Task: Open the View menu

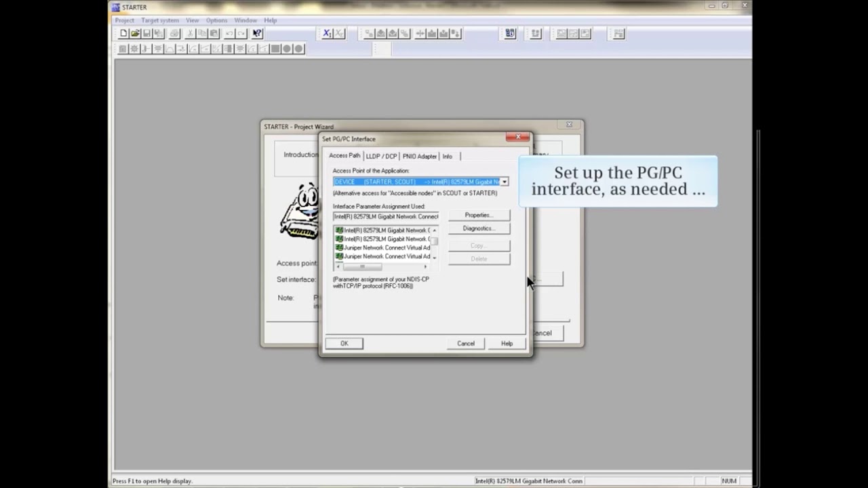Action: [x=193, y=20]
